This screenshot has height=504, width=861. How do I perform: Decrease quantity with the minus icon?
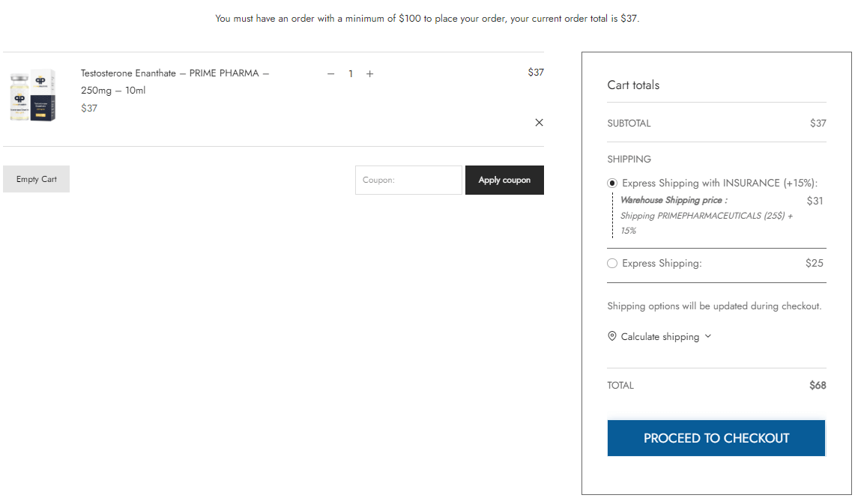click(330, 73)
